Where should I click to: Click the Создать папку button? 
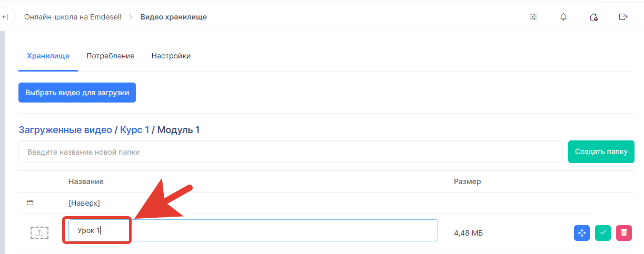[601, 151]
